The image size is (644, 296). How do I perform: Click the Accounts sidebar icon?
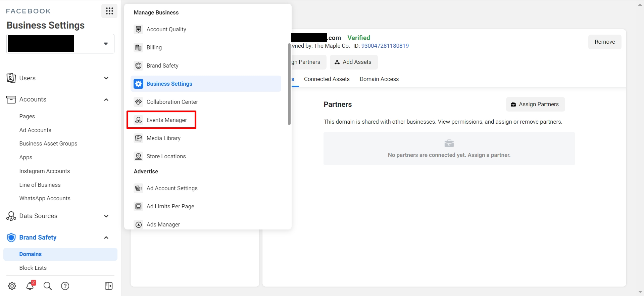11,99
